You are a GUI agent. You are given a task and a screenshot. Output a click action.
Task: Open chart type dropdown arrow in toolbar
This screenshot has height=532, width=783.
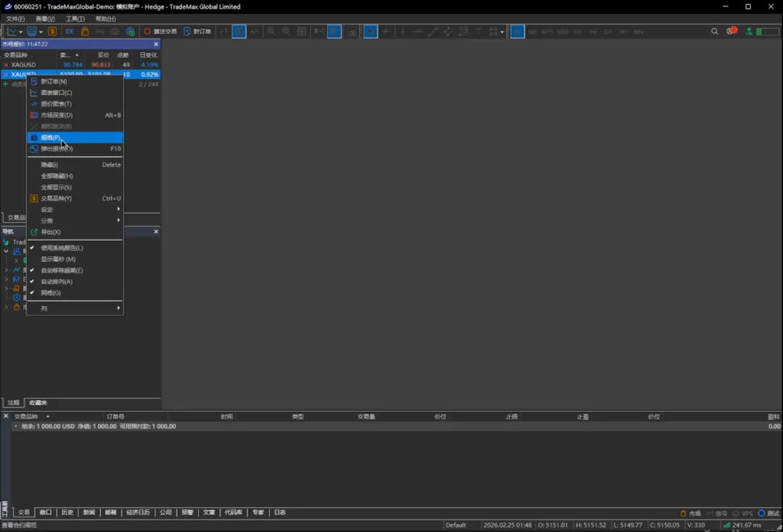[21, 32]
